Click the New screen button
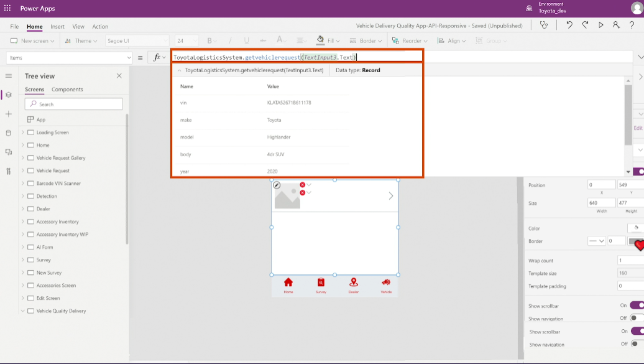 32,41
